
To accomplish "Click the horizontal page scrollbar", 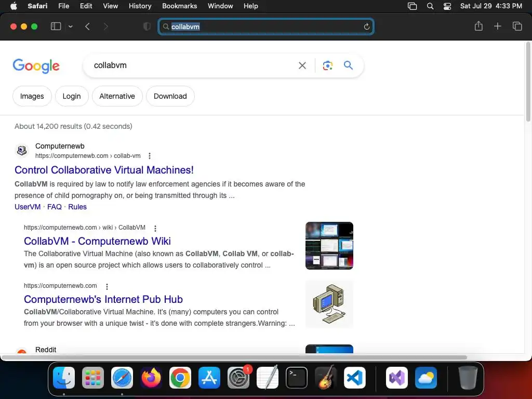I will point(234,357).
